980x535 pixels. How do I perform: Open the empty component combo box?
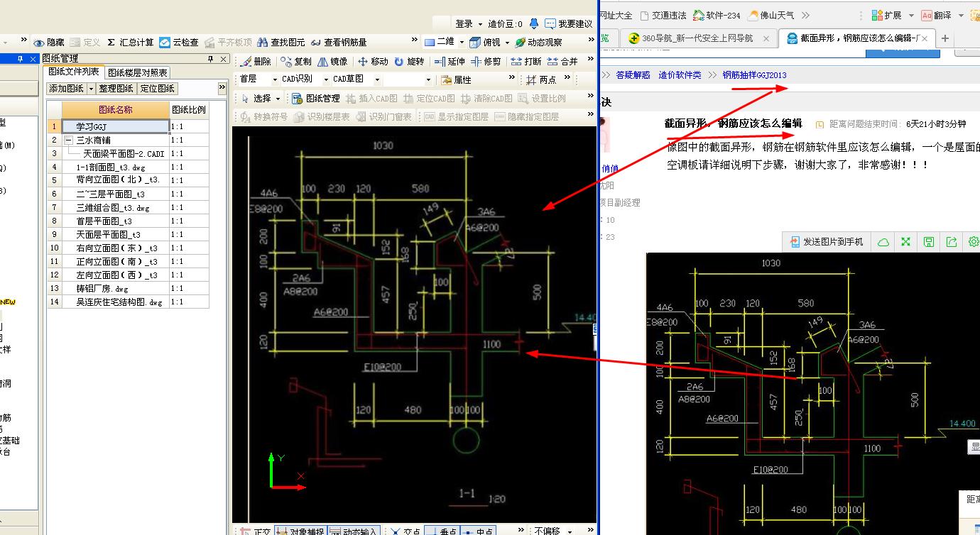[x=408, y=79]
